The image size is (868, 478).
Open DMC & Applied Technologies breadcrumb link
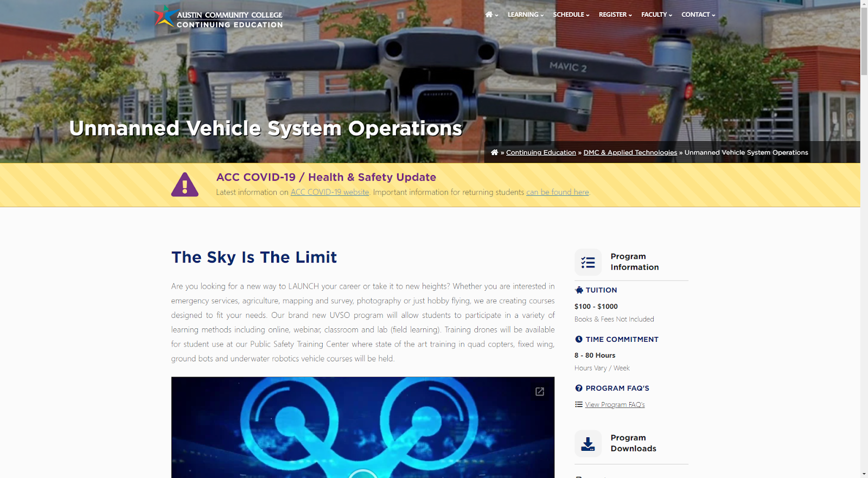630,152
